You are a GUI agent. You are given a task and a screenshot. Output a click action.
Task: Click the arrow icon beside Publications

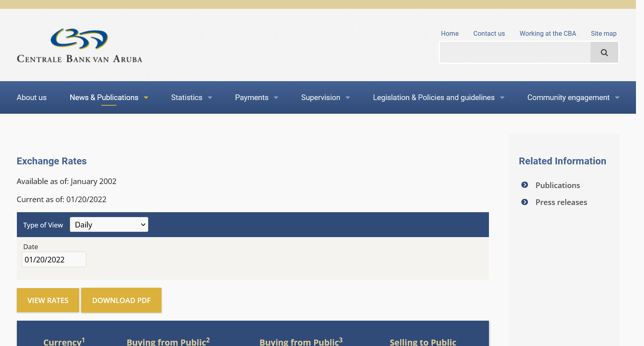524,185
